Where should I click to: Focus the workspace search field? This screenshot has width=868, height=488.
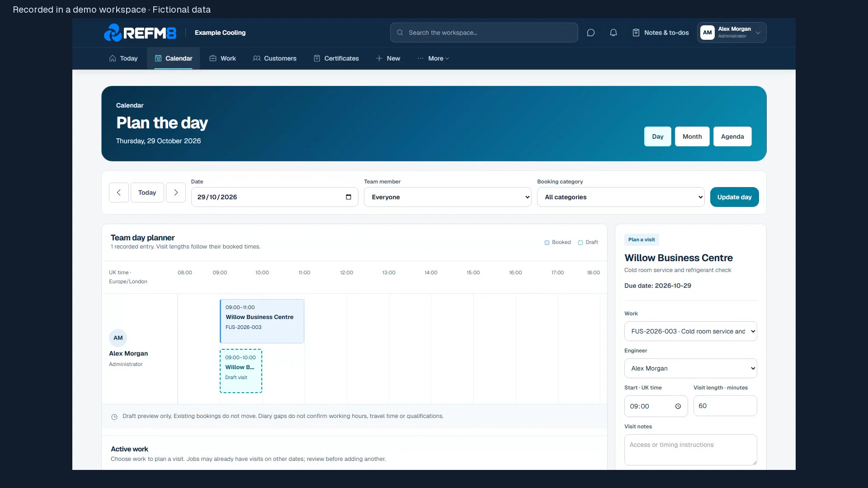point(484,33)
